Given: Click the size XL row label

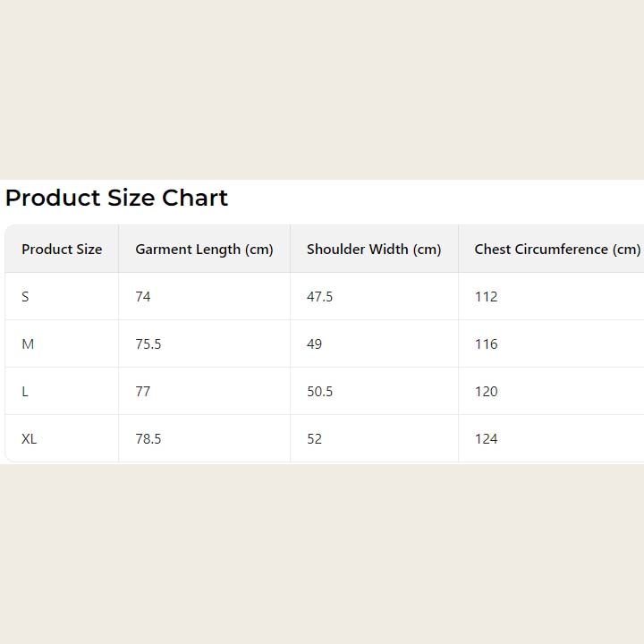Looking at the screenshot, I should pyautogui.click(x=30, y=439).
